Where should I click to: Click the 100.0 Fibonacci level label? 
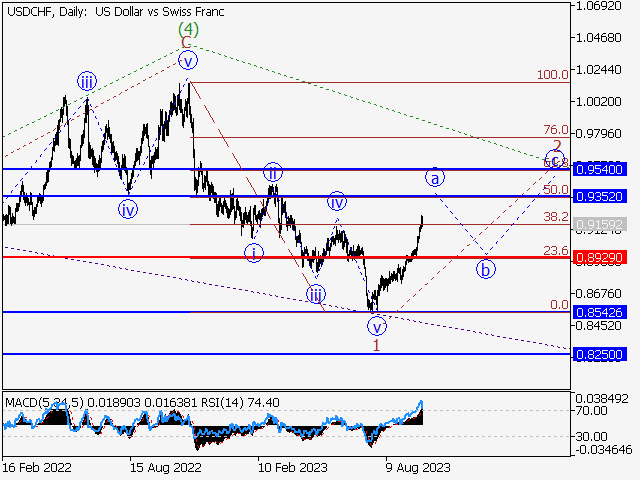point(553,75)
